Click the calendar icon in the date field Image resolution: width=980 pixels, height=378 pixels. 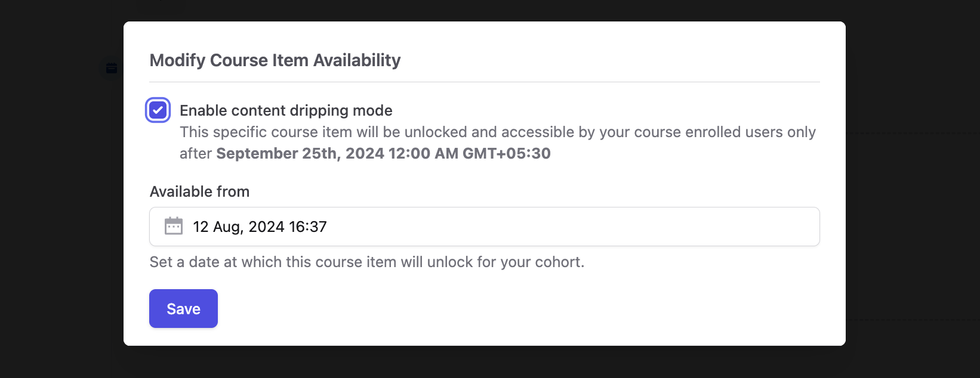[174, 227]
